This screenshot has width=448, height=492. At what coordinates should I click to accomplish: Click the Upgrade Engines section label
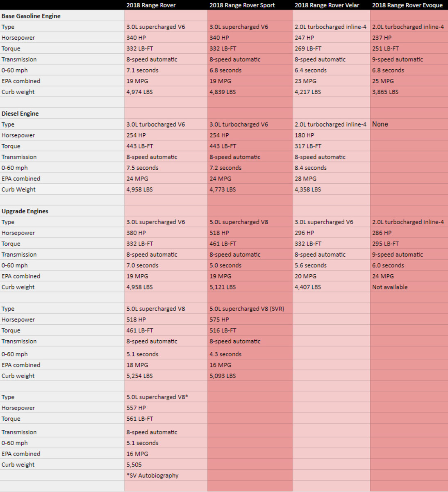25,211
